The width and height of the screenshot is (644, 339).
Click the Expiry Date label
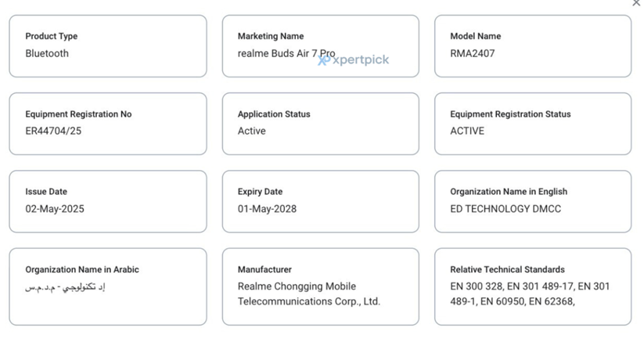pos(260,192)
